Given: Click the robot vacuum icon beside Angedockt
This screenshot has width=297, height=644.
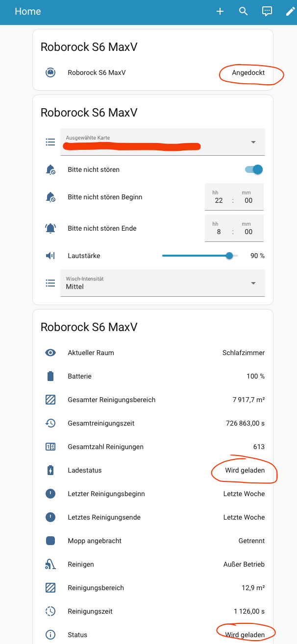Looking at the screenshot, I should 50,72.
